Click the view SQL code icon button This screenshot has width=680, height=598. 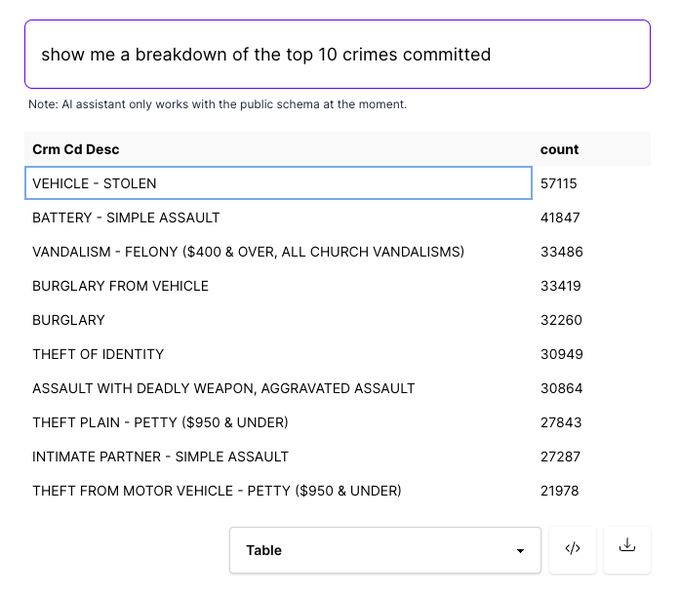point(573,549)
